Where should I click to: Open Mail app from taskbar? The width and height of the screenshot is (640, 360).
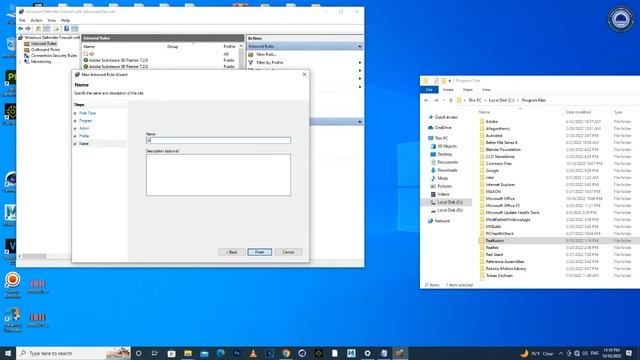[x=204, y=353]
